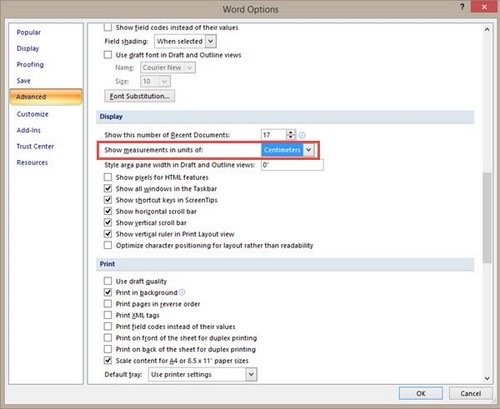Disable Show vertical scroll bar
Viewport: 500px width, 409px height.
108,222
